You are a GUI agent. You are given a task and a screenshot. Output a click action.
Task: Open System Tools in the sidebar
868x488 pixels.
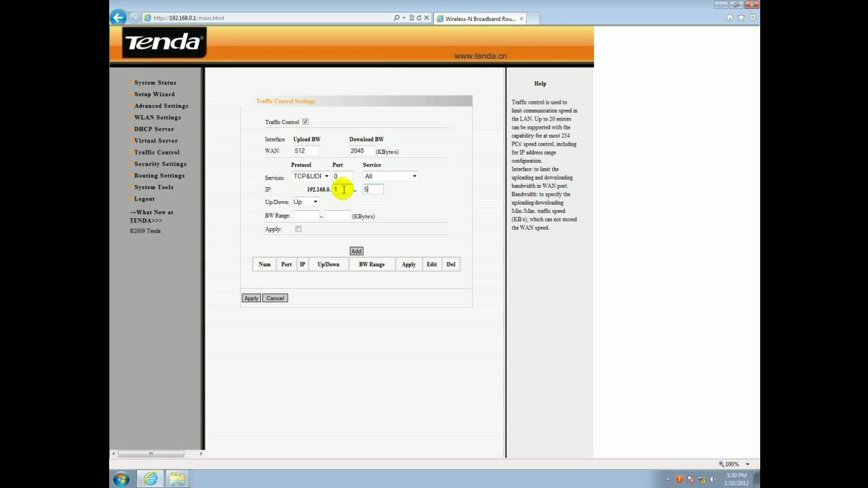(x=154, y=187)
